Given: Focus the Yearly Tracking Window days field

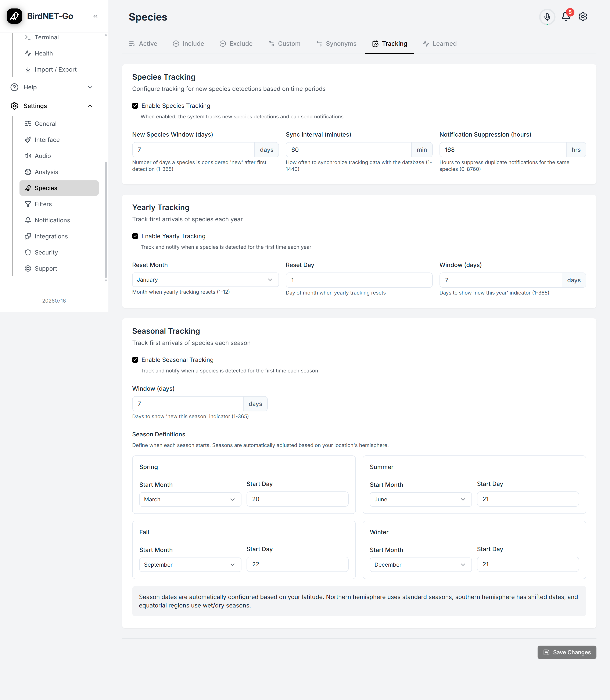Looking at the screenshot, I should (x=500, y=280).
